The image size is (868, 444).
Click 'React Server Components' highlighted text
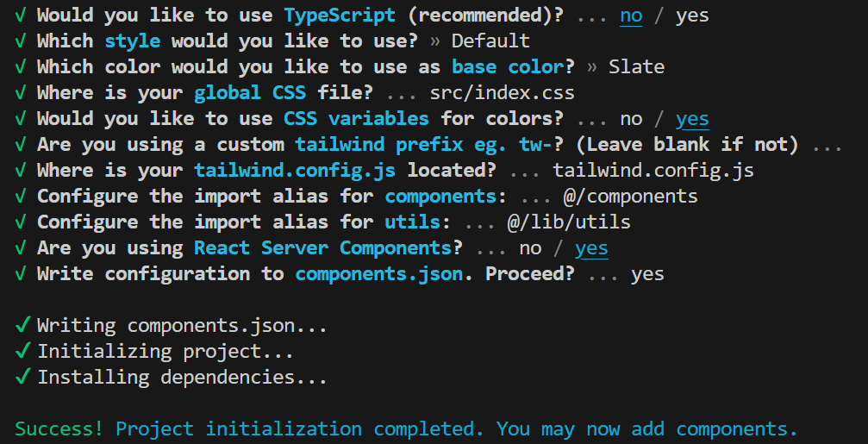pyautogui.click(x=322, y=248)
